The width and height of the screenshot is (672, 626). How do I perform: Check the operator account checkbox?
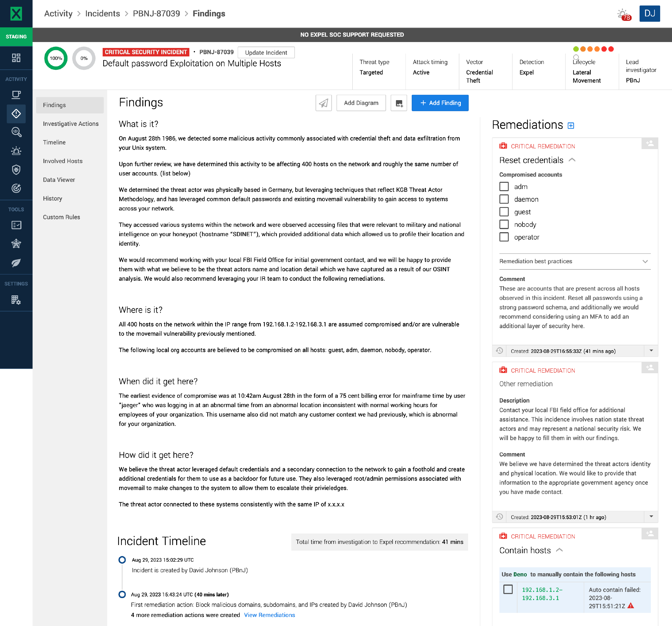tap(504, 237)
